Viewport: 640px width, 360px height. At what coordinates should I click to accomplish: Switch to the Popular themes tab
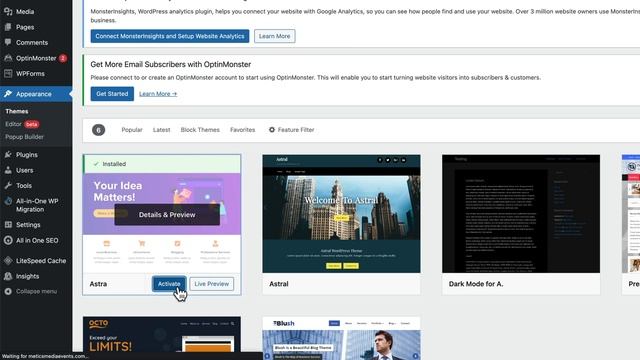tap(132, 130)
